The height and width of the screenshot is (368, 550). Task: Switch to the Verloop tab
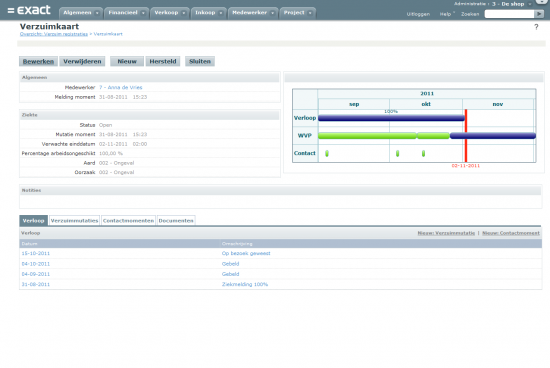pyautogui.click(x=34, y=220)
